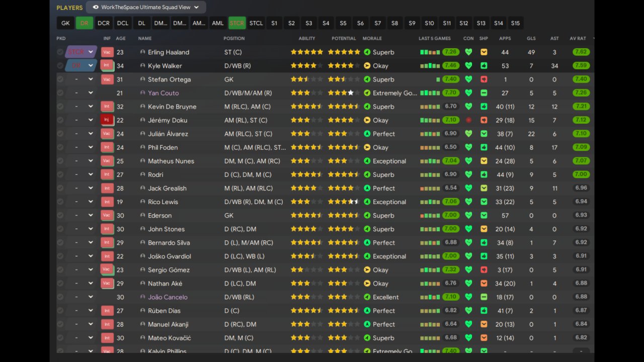Open the S1 substitute tab
The width and height of the screenshot is (644, 362).
click(x=274, y=23)
